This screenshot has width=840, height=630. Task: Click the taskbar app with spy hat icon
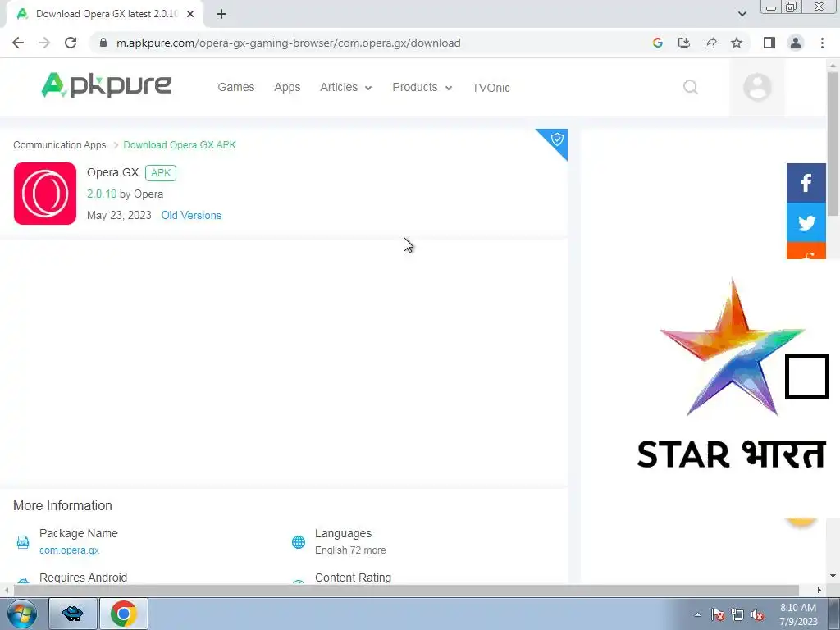73,614
